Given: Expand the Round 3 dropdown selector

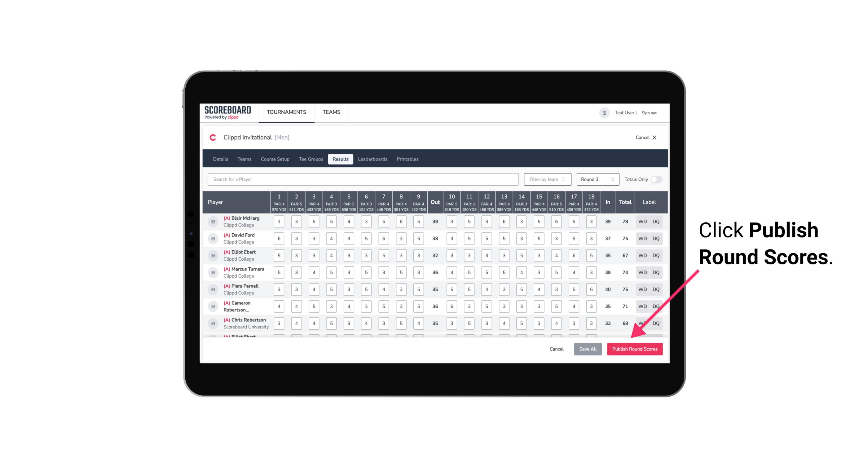Looking at the screenshot, I should click(x=596, y=179).
